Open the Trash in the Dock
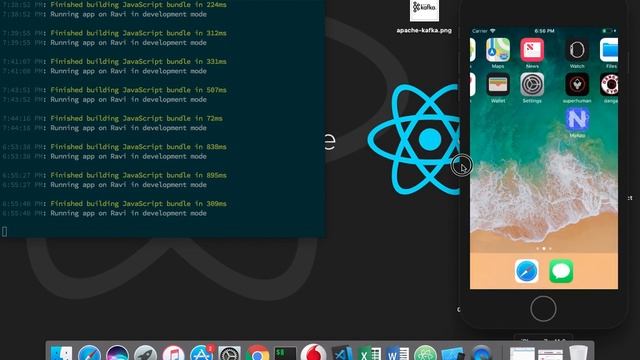The image size is (640, 360). click(578, 353)
